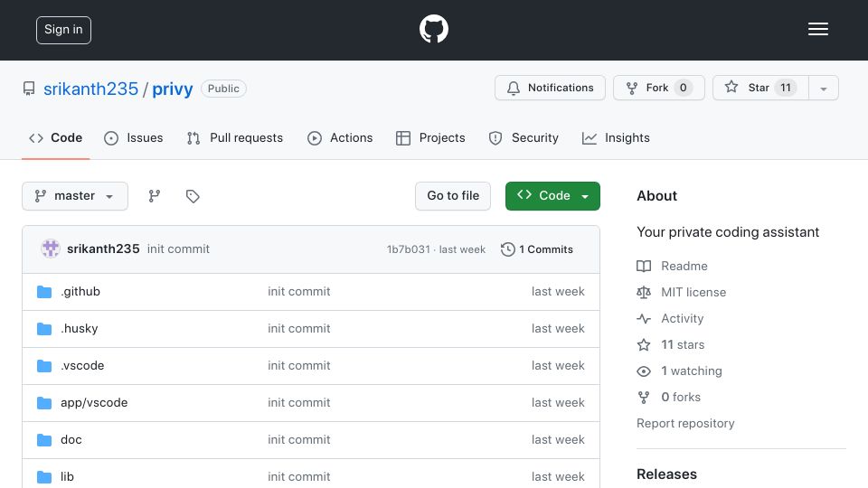The height and width of the screenshot is (488, 868).
Task: Star the privy repository
Action: click(760, 88)
